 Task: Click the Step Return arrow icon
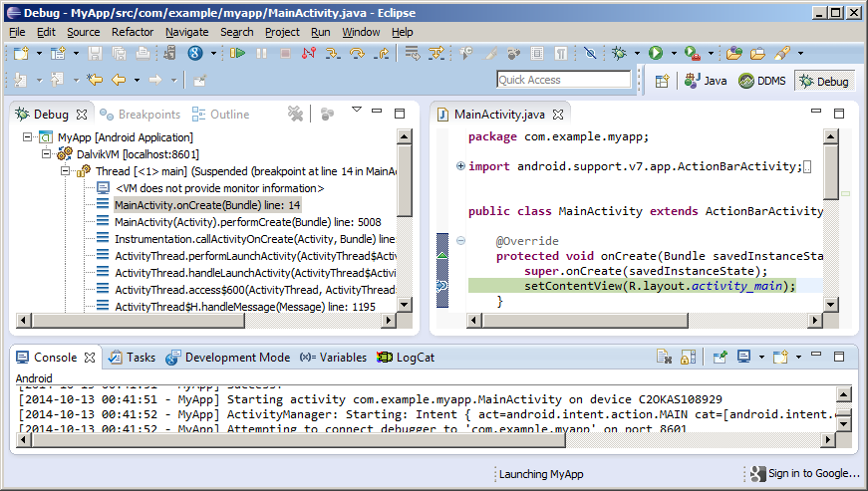382,53
